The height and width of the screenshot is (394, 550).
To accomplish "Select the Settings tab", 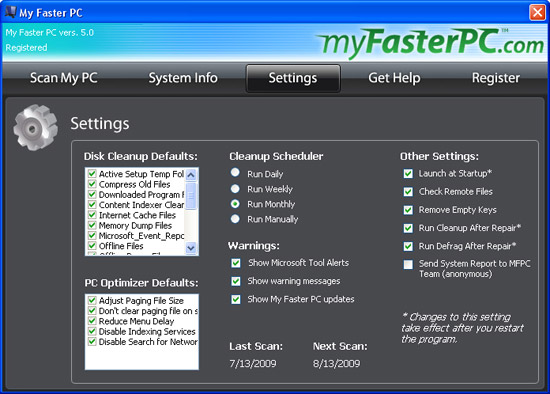I will coord(293,78).
